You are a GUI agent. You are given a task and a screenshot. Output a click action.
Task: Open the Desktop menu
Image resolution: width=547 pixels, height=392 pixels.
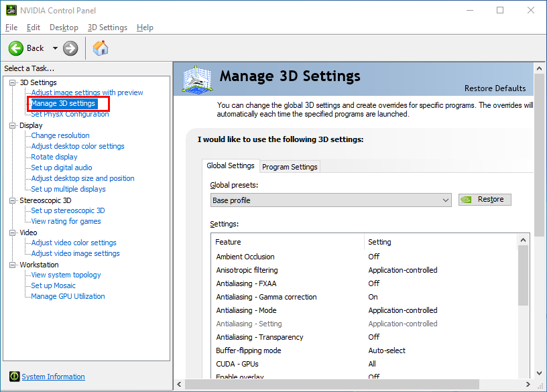pos(64,27)
